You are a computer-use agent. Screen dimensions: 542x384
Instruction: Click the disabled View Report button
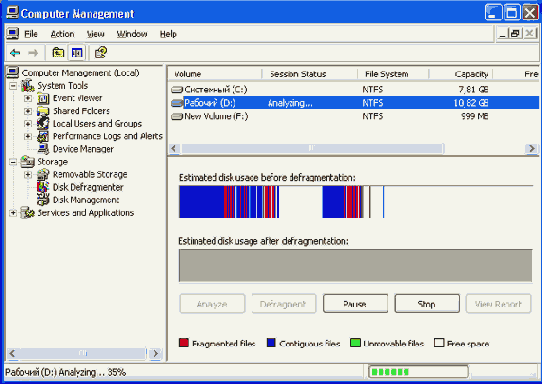(498, 304)
